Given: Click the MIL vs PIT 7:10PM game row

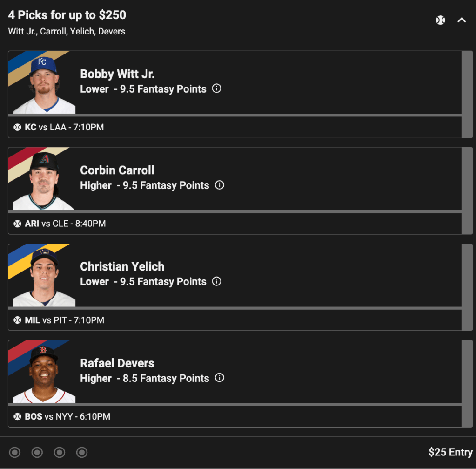Looking at the screenshot, I should point(65,320).
